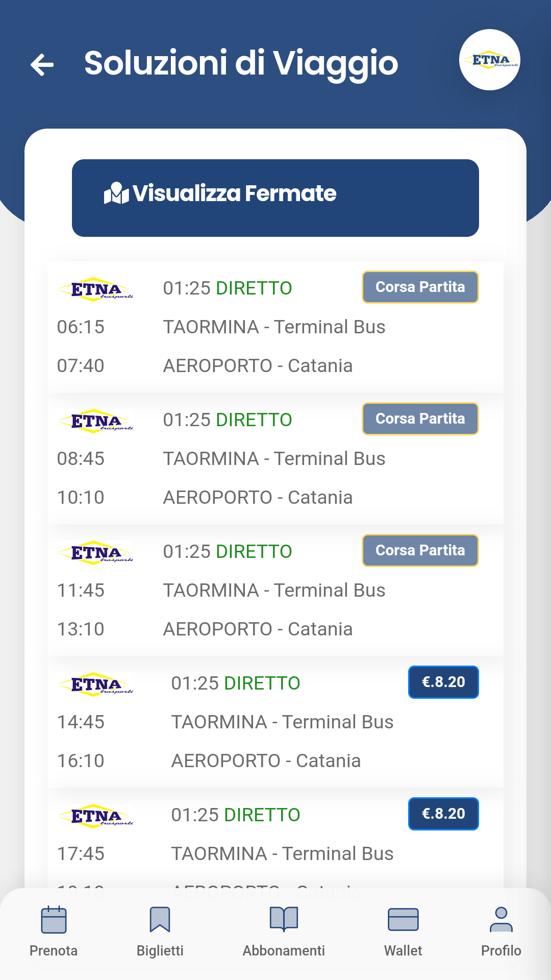Select the 14:45 Taormina Terminal Bus trip

pyautogui.click(x=282, y=722)
